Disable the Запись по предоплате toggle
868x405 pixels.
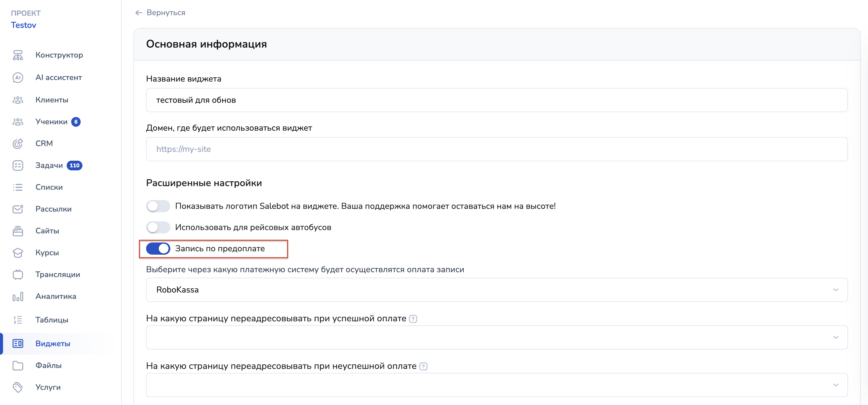coord(158,249)
